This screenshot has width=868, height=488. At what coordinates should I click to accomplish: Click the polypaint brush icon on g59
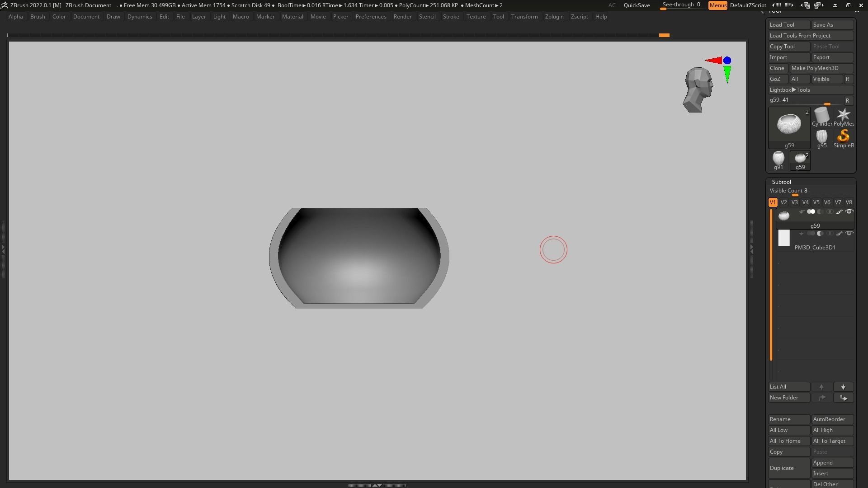[x=839, y=212]
